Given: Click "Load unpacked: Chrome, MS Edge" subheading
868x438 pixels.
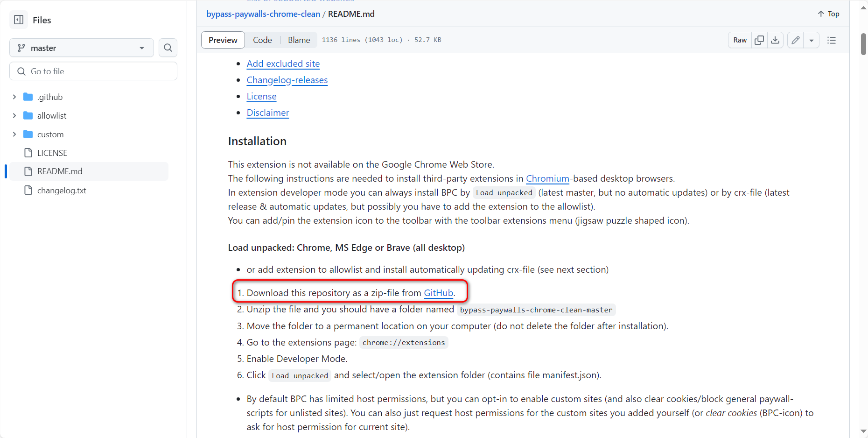Looking at the screenshot, I should point(346,247).
